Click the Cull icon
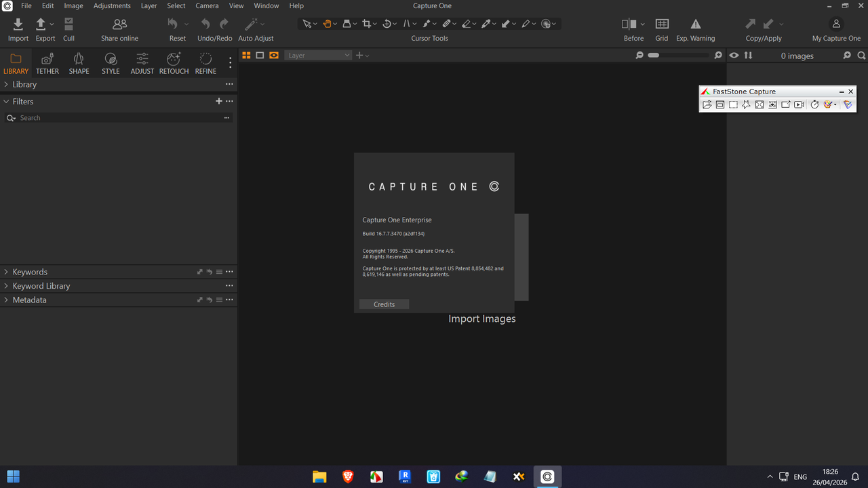Screen dimensions: 868x488 [x=68, y=24]
